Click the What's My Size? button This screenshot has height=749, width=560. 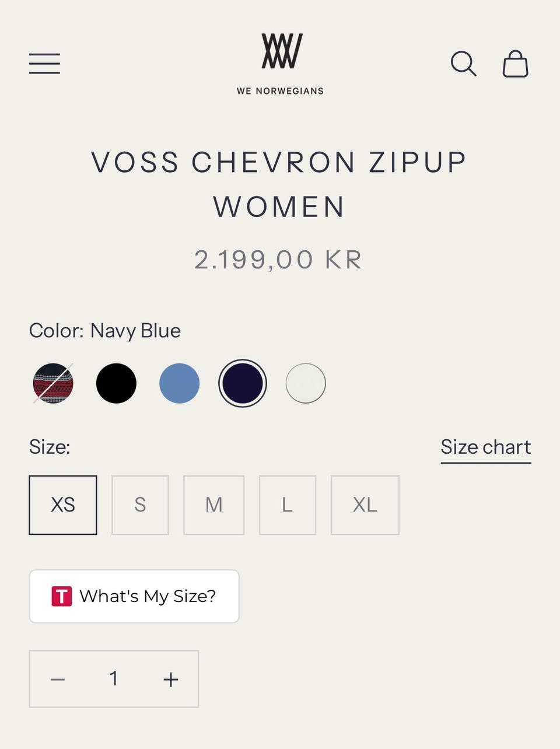point(134,596)
